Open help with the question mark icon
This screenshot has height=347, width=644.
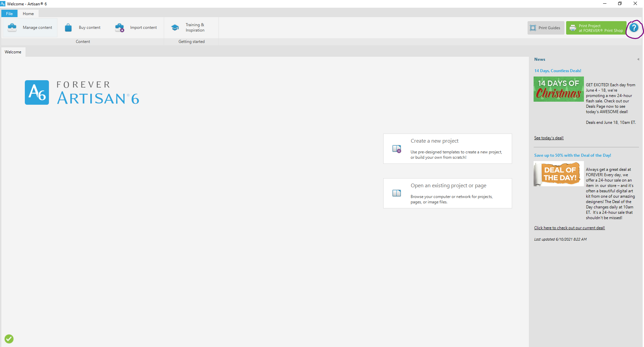pos(634,28)
